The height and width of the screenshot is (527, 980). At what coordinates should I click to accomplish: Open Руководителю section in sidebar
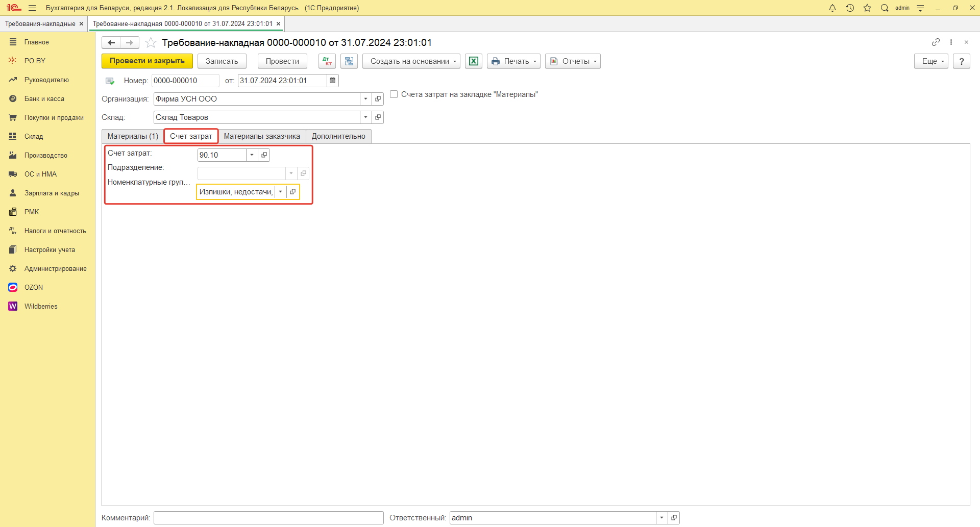pos(47,80)
